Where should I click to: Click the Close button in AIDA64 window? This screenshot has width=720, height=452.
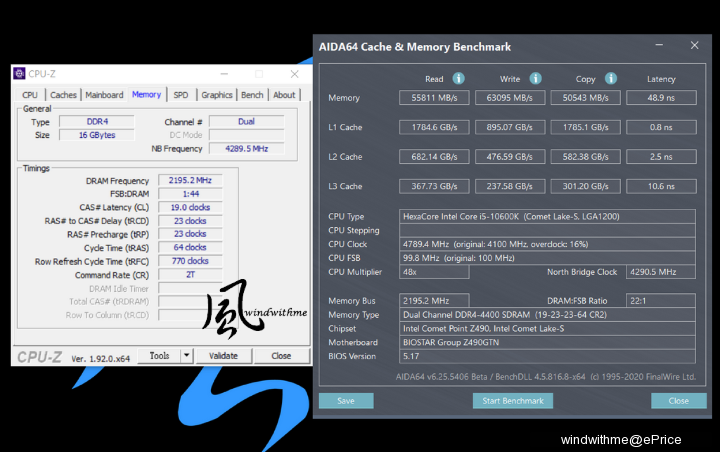679,401
